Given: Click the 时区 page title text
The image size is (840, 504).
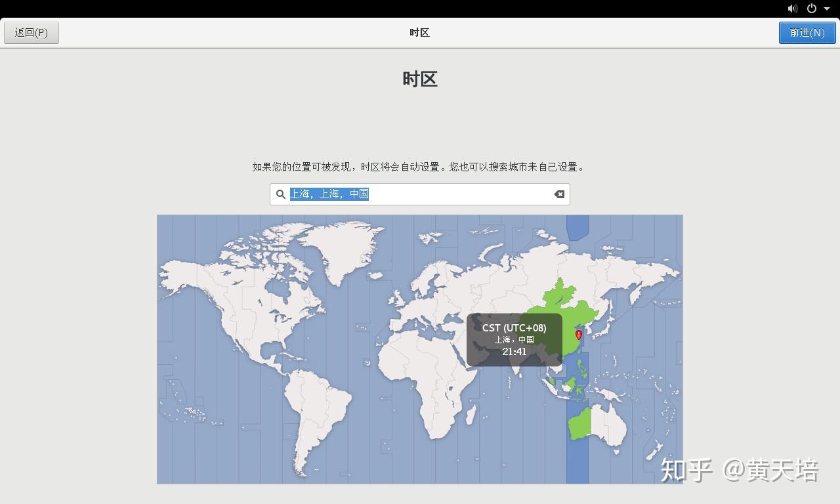Looking at the screenshot, I should click(420, 79).
